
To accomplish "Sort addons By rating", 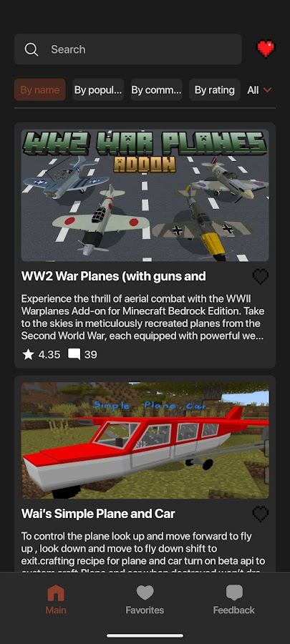I will click(215, 90).
